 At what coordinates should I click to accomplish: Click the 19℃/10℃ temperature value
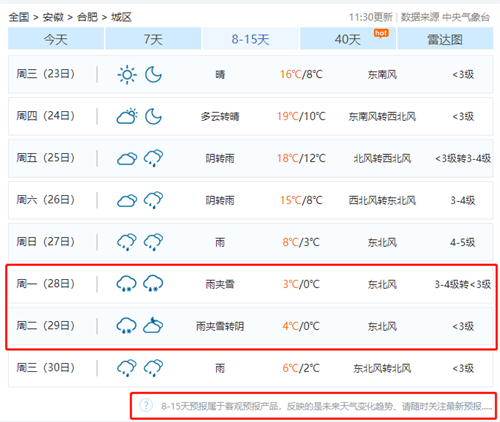point(301,116)
